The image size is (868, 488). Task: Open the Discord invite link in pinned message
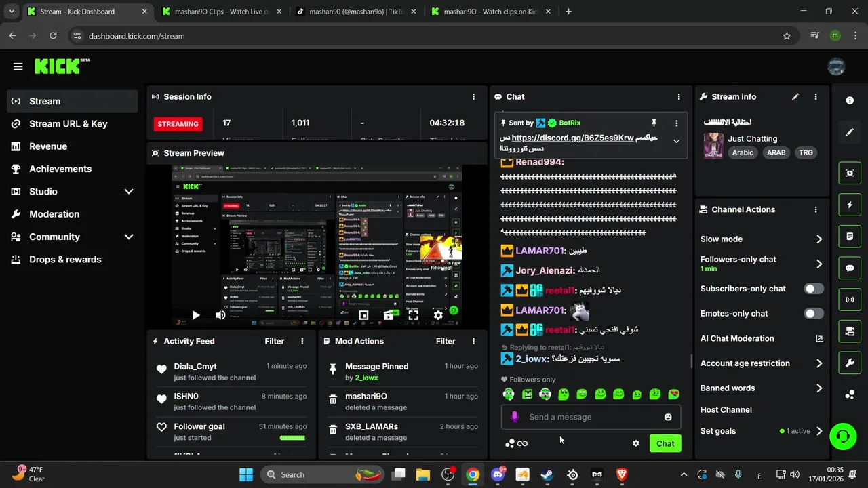tap(572, 138)
